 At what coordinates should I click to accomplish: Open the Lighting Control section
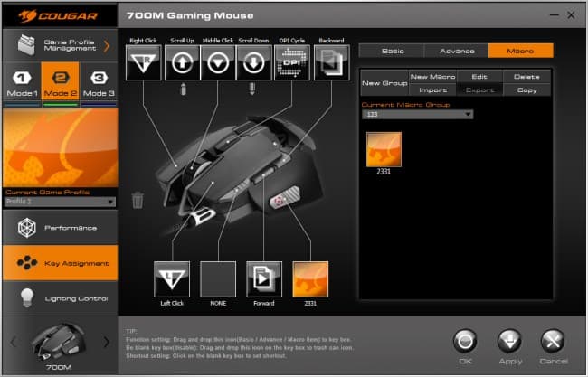(x=60, y=298)
